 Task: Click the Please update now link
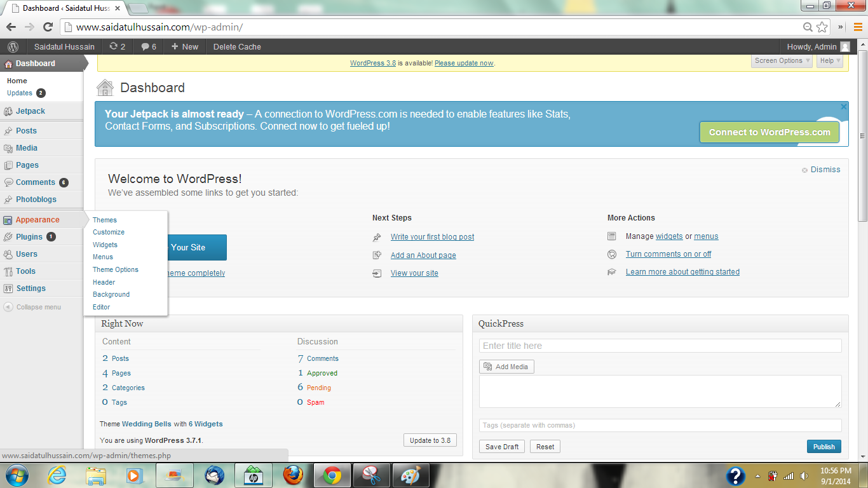(x=464, y=63)
